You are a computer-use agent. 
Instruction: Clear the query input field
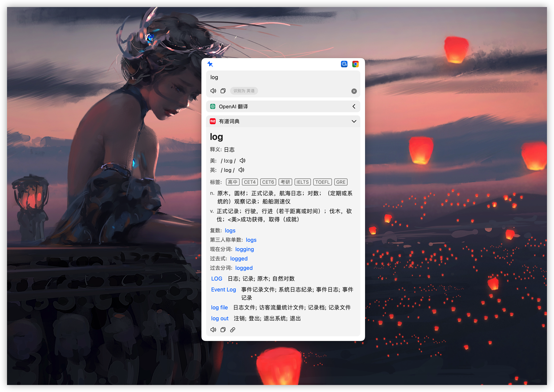(x=354, y=91)
